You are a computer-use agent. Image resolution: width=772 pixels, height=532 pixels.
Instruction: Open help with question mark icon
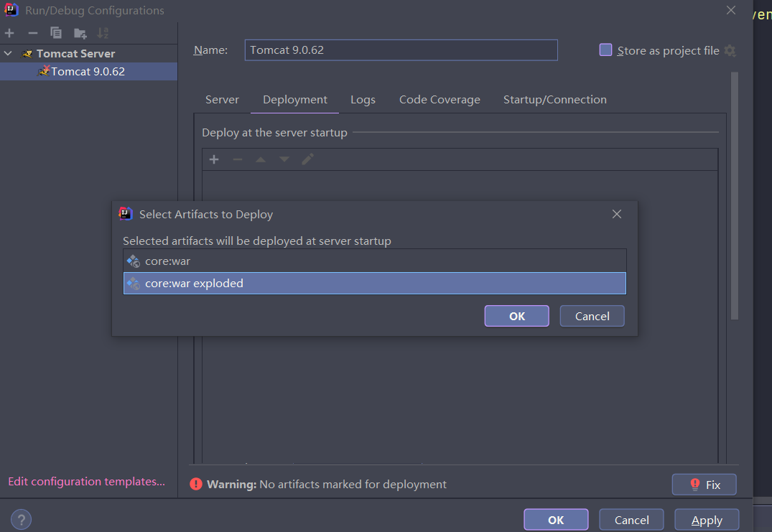pos(21,520)
